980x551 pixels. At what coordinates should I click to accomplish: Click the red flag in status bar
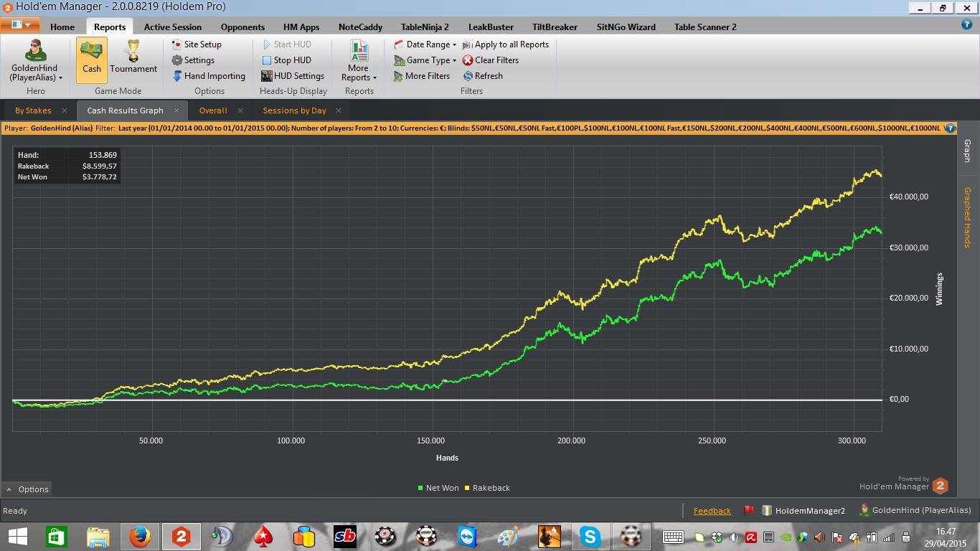pos(748,511)
